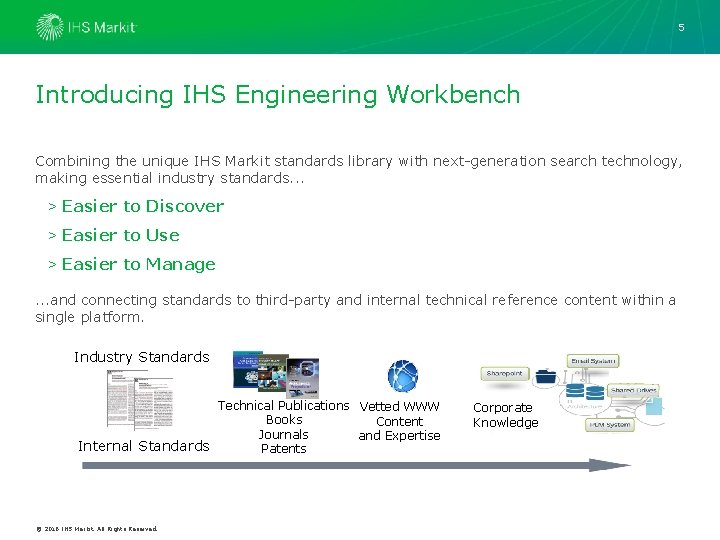The width and height of the screenshot is (720, 540).
Task: Click the paragraph starting with Combining the unique
Action: click(x=359, y=169)
